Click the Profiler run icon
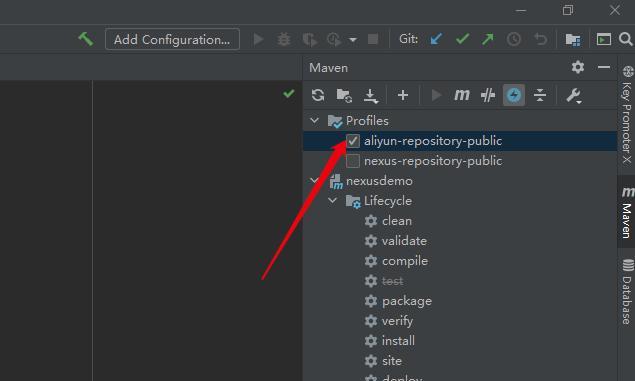 tap(334, 39)
